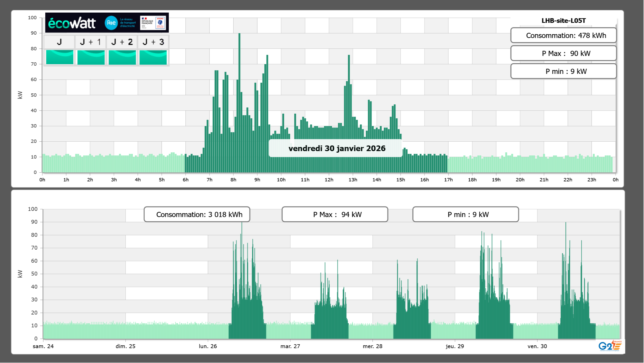
Task: Click the 12h tick on the hourly axis
Action: click(x=329, y=180)
